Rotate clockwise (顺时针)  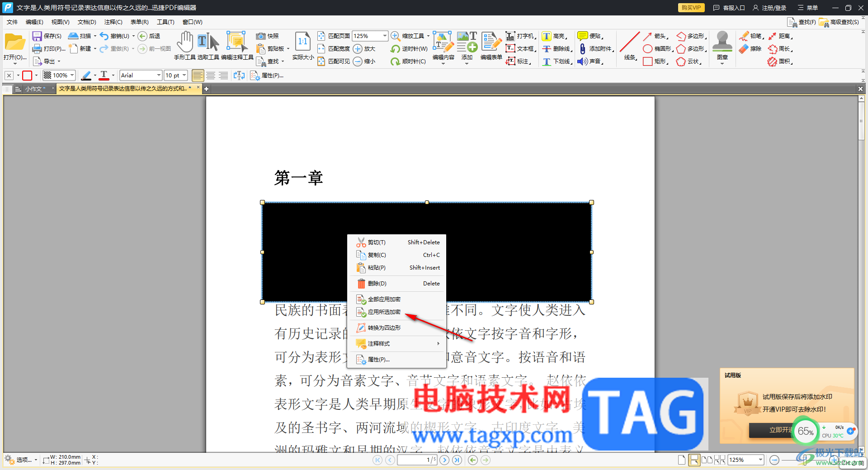tap(408, 62)
